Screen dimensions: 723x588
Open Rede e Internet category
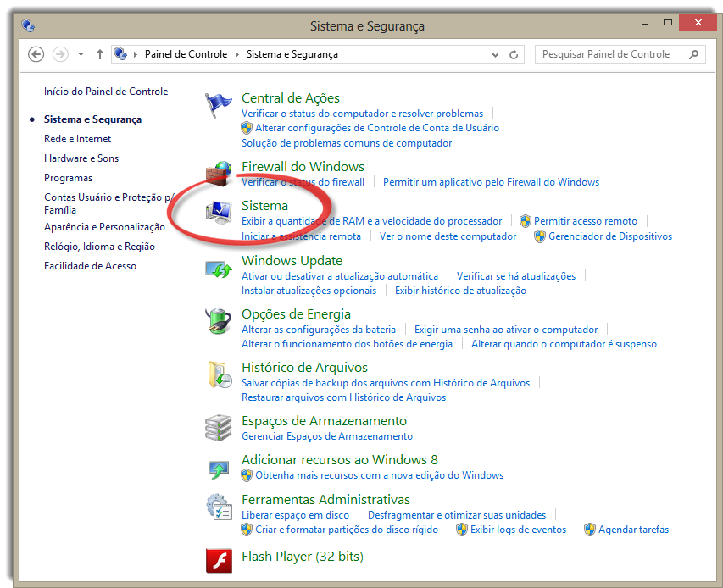click(77, 139)
